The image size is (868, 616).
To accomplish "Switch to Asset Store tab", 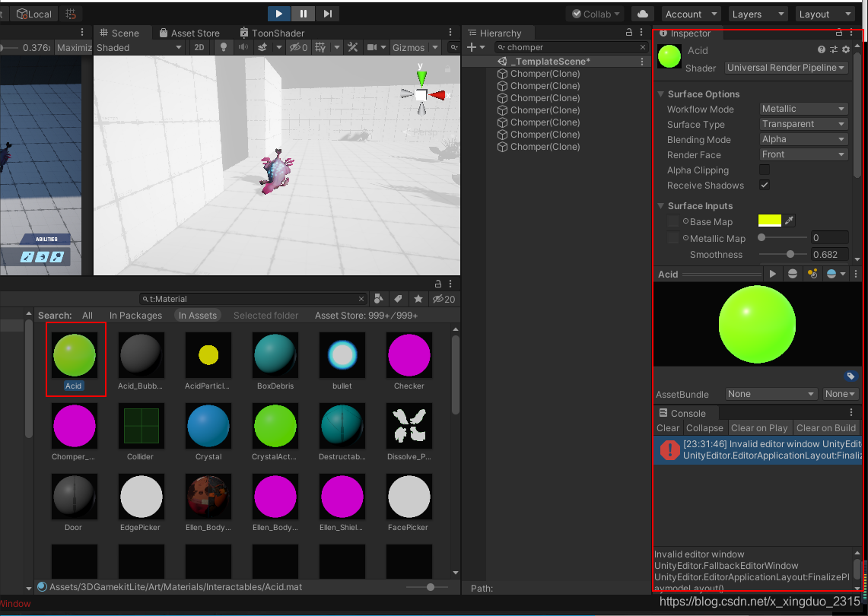I will tap(189, 33).
